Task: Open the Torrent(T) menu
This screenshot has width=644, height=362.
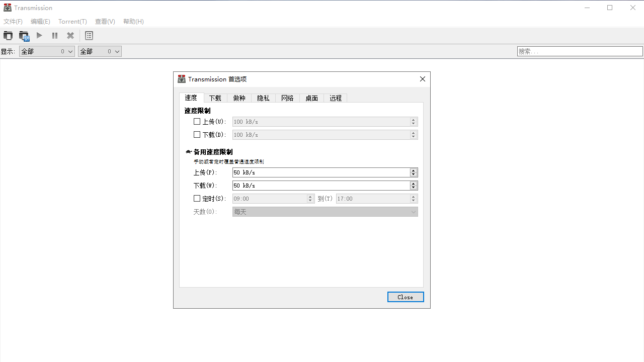Action: click(72, 21)
